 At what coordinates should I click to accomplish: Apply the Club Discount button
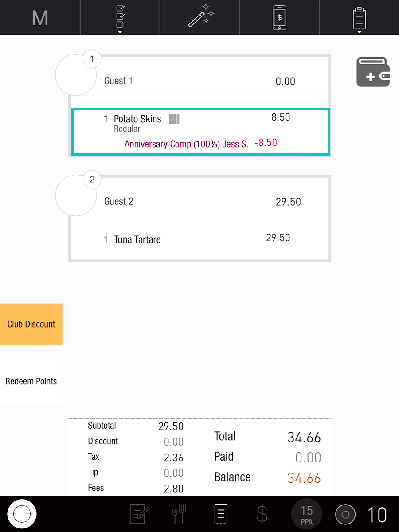[x=31, y=324]
